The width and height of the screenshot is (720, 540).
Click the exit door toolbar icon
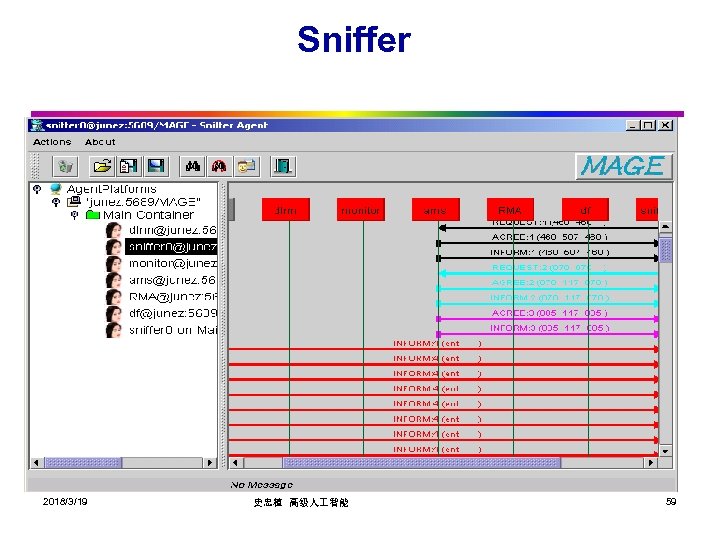(x=282, y=166)
